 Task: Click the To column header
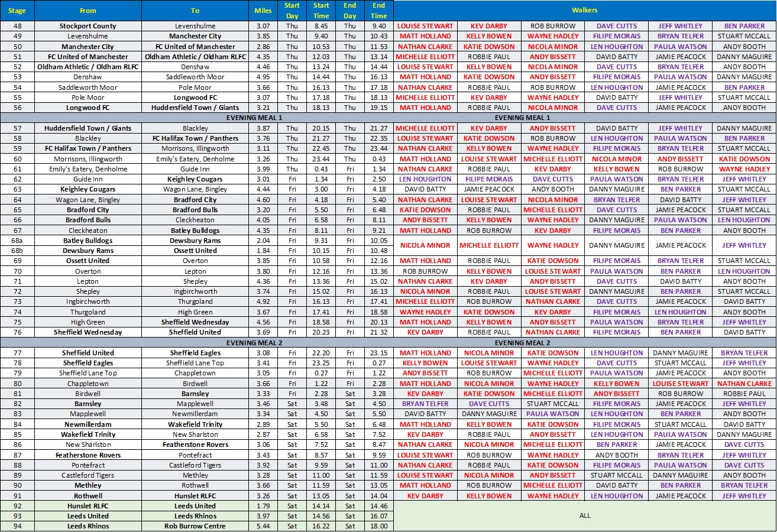pyautogui.click(x=195, y=11)
